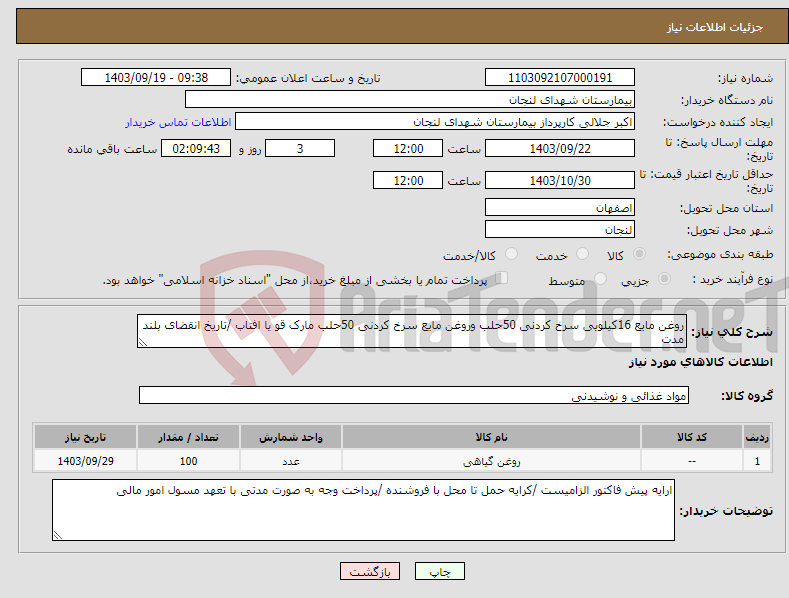Click the واحد شمارش column header
Screen dimensions: 789x598
click(x=291, y=437)
